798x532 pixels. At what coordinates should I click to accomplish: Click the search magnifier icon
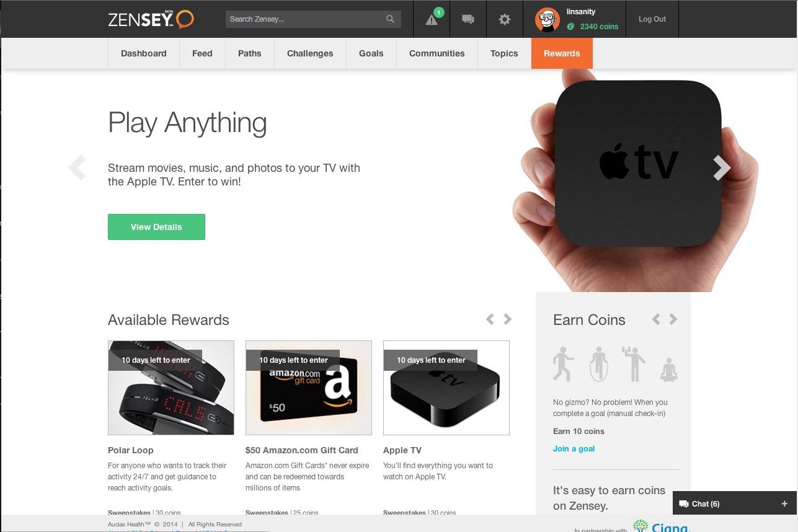coord(390,19)
